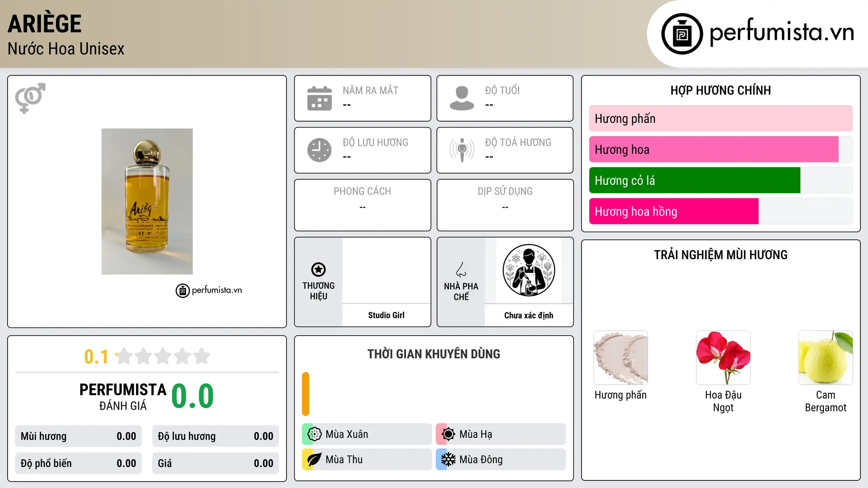Click the Cam Bergamot note caption
Viewport: 868px width, 488px height.
(826, 401)
